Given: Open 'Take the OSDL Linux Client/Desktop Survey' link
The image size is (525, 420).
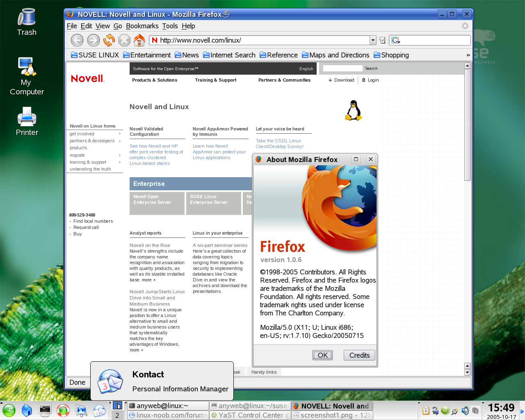Looking at the screenshot, I should click(x=280, y=144).
